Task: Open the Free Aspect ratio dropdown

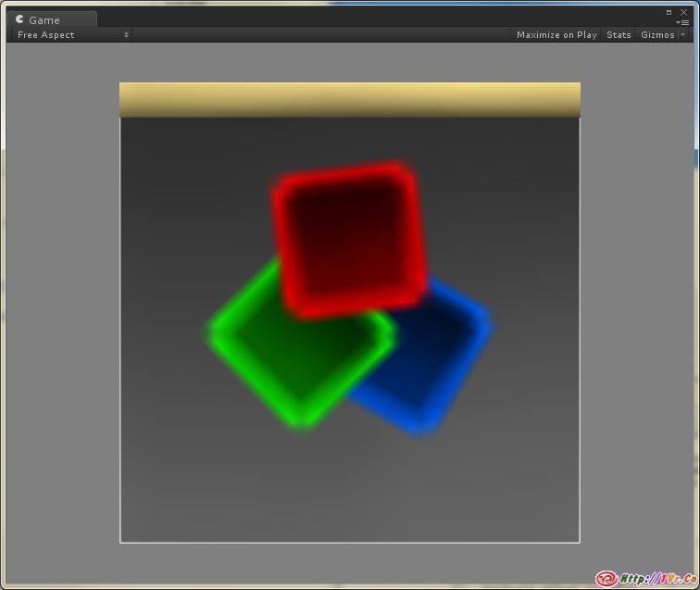Action: [70, 34]
